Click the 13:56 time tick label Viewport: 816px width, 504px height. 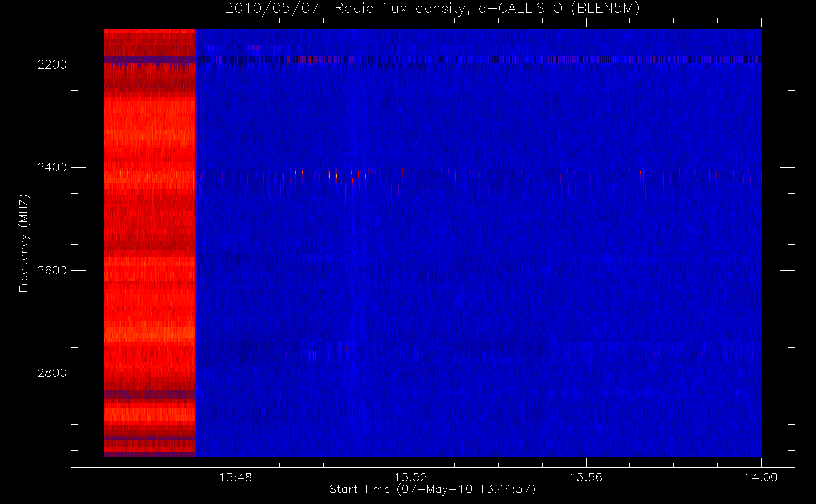pos(586,477)
